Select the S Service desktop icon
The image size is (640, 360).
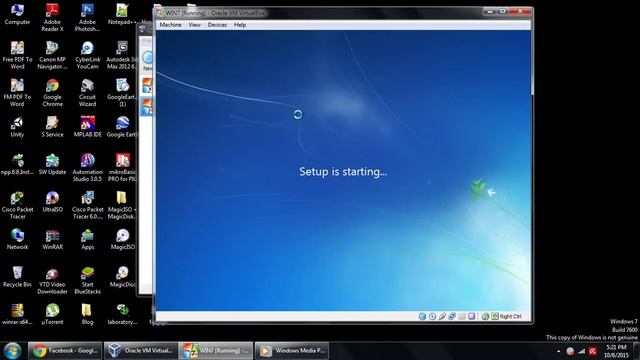click(52, 127)
